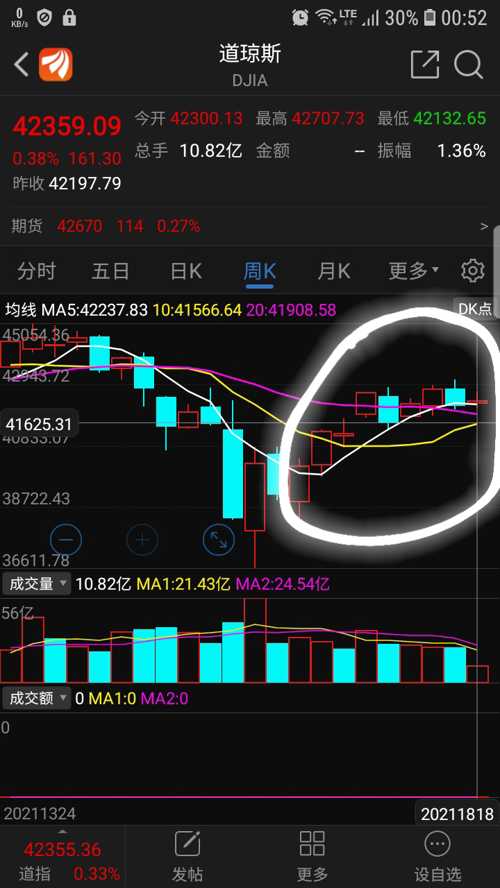Share the chart via export icon
Image resolution: width=500 pixels, height=888 pixels.
tap(425, 65)
